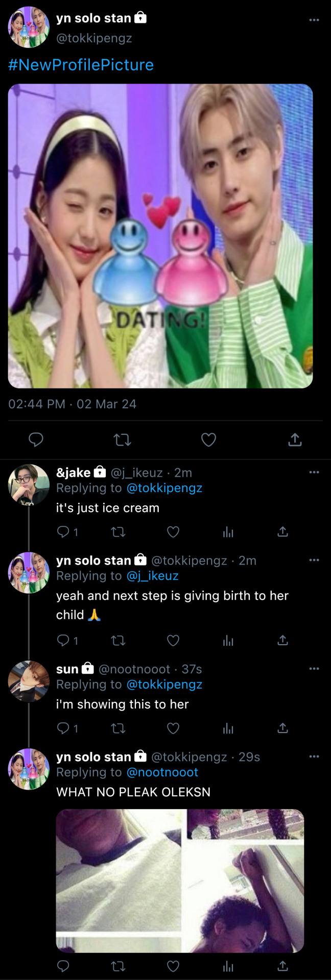The width and height of the screenshot is (331, 980).
Task: Open more options on sun's reply
Action: (314, 668)
